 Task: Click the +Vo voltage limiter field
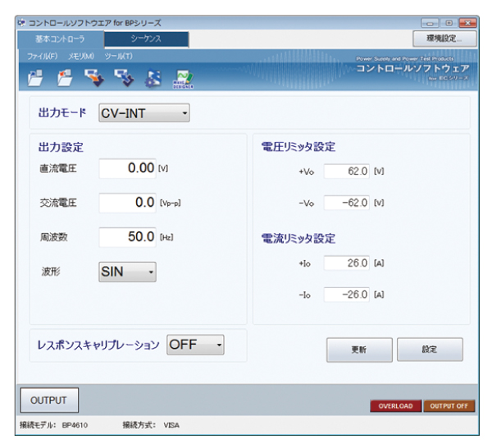click(x=348, y=171)
